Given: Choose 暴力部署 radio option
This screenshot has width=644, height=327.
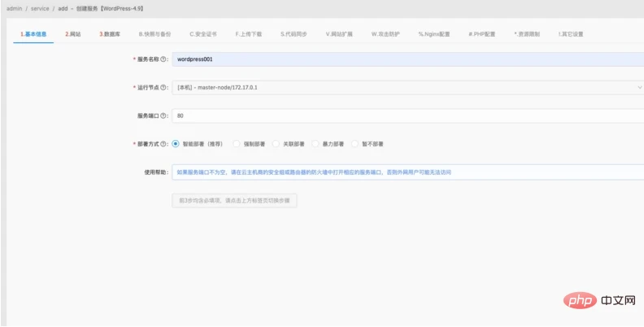Looking at the screenshot, I should pyautogui.click(x=315, y=144).
